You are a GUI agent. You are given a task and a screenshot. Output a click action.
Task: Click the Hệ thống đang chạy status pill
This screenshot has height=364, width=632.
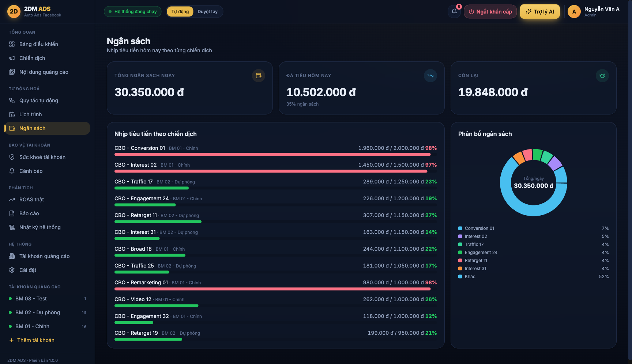click(133, 11)
